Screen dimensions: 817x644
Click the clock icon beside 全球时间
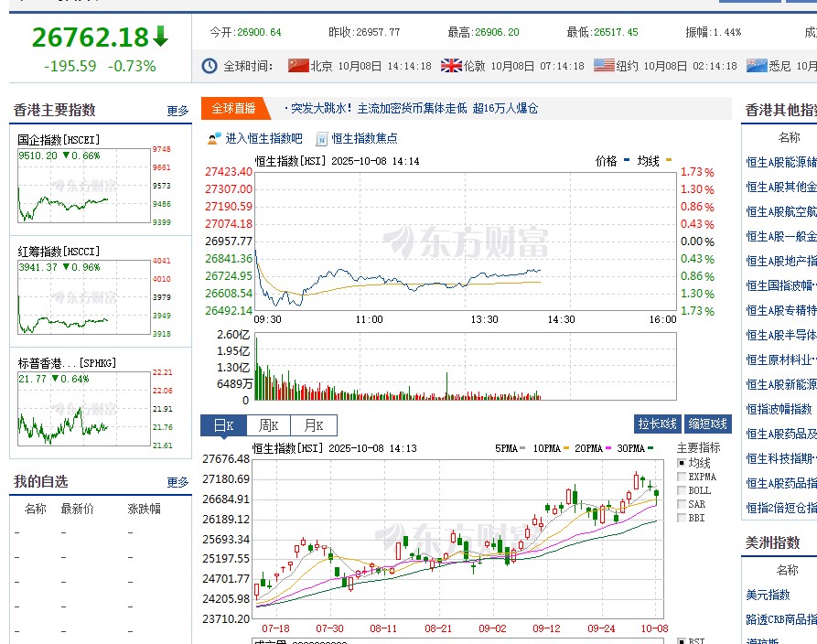coord(209,65)
